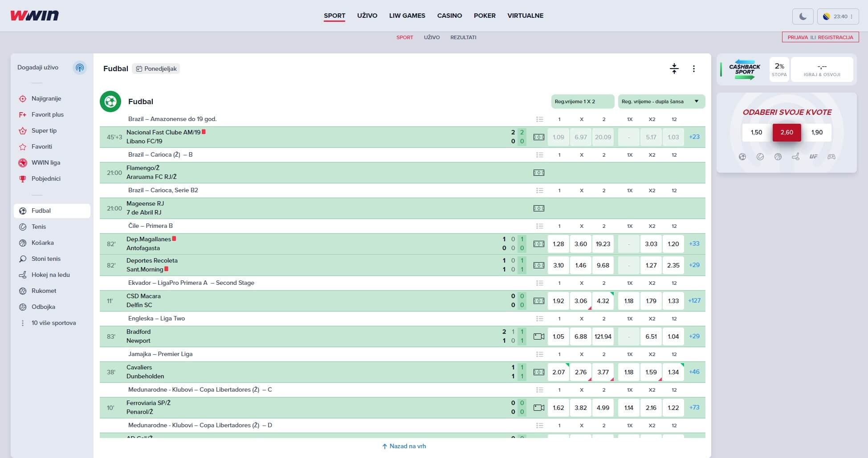Select Tenis sport in sidebar

[52, 227]
